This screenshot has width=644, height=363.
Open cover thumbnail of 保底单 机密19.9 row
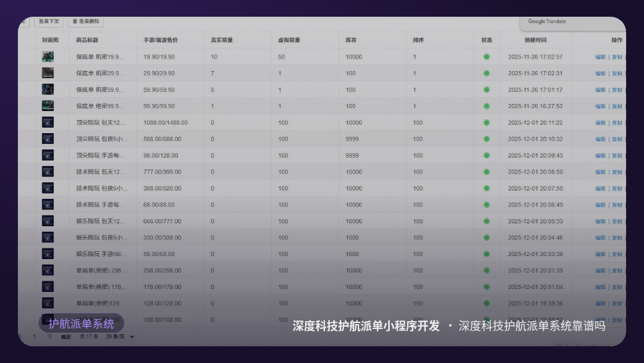tap(48, 57)
